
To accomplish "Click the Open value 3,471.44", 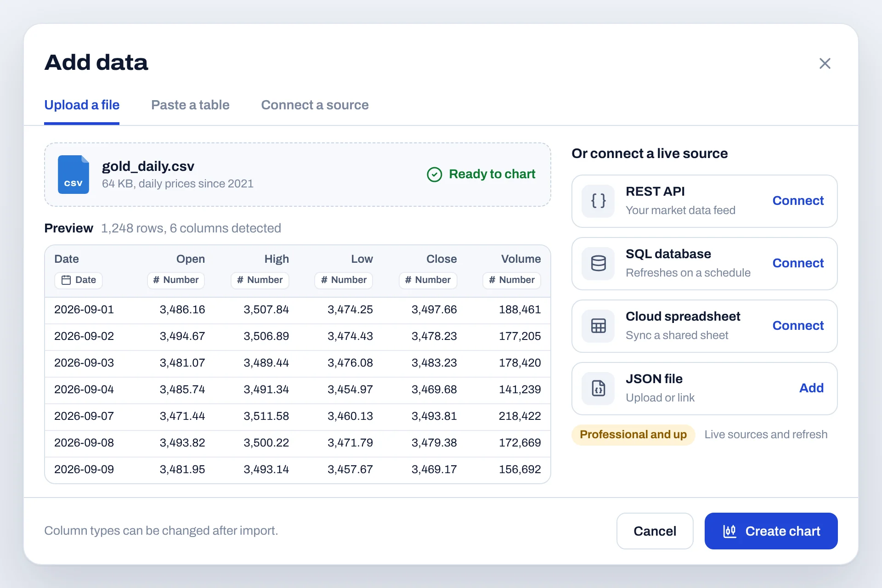I will coord(182,416).
